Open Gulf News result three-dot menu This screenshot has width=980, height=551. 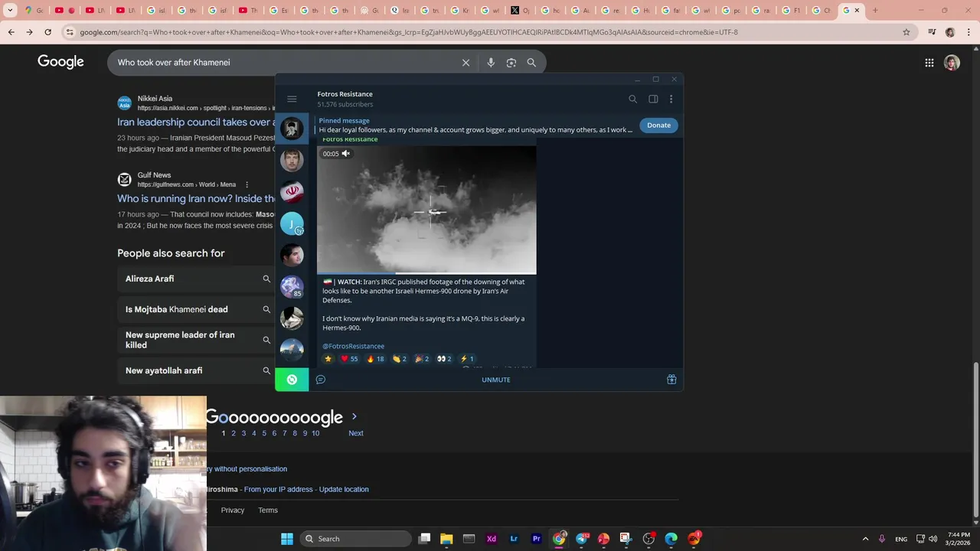[x=247, y=184]
